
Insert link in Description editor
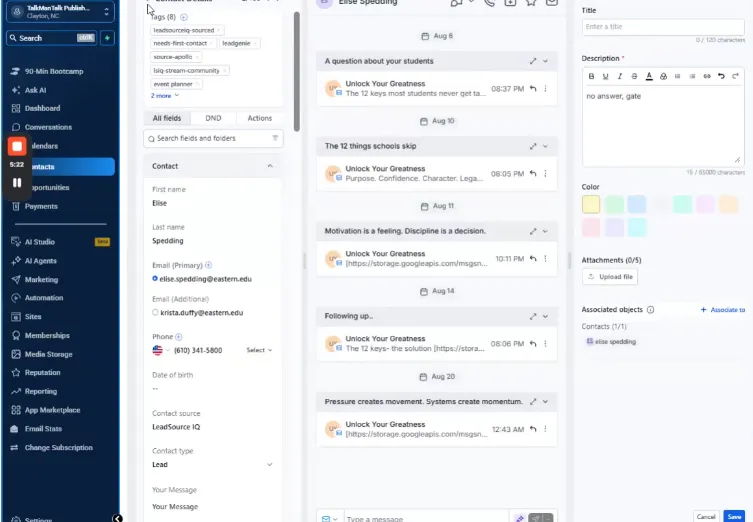707,76
